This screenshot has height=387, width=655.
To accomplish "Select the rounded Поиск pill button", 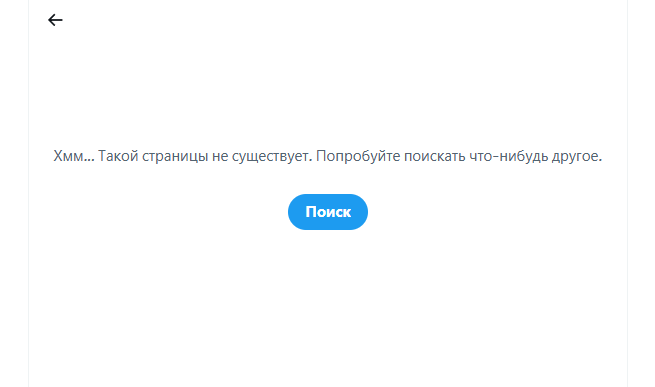I will [328, 212].
